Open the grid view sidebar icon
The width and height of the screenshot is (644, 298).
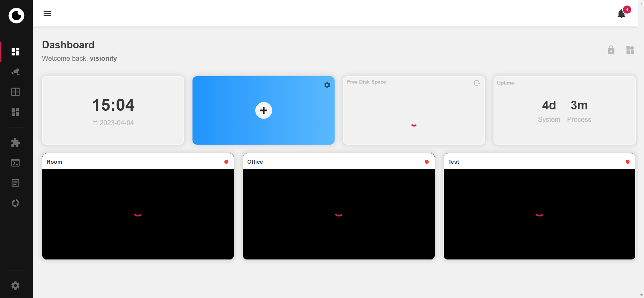pyautogui.click(x=15, y=92)
